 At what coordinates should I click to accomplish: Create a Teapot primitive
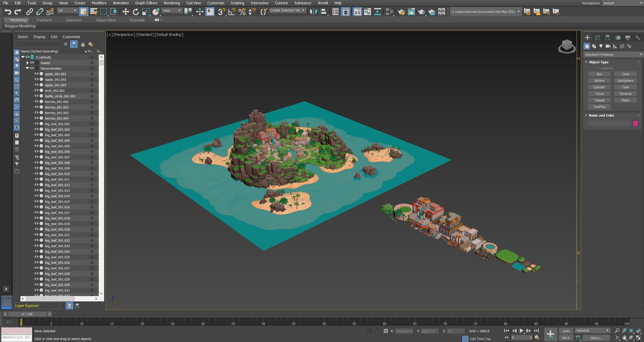[x=599, y=100]
